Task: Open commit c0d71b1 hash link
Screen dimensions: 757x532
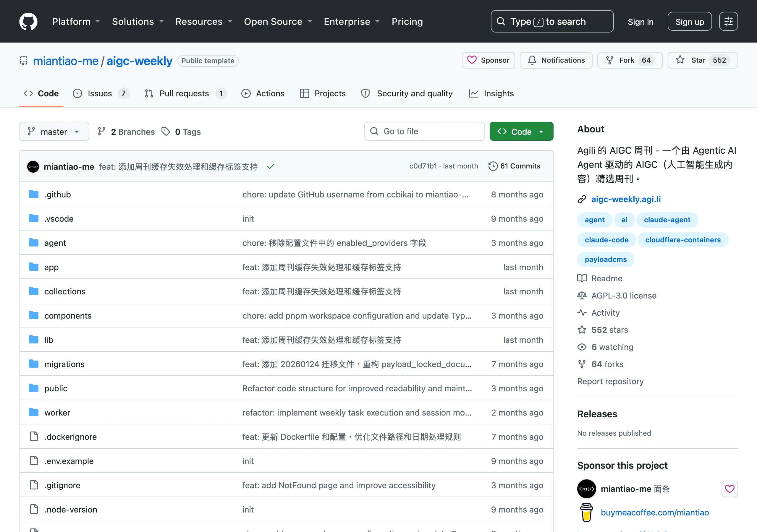Action: [x=423, y=166]
